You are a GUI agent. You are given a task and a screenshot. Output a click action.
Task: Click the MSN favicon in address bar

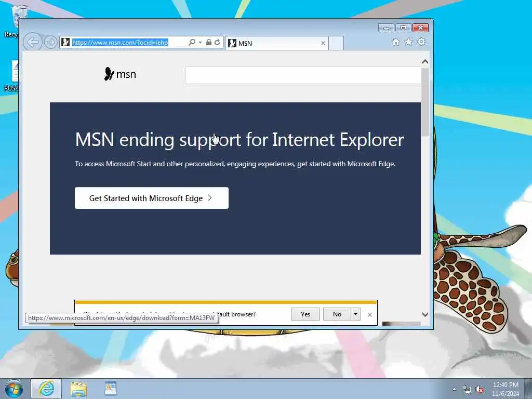[66, 42]
